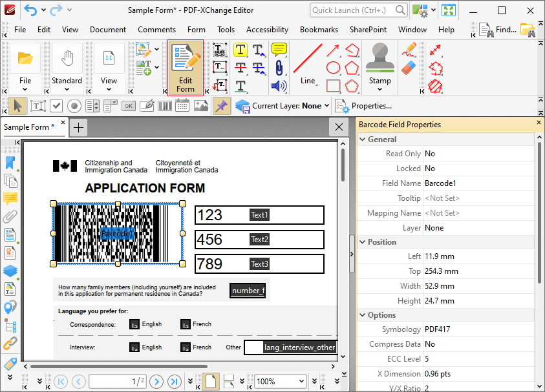Open the File menu

[x=20, y=30]
